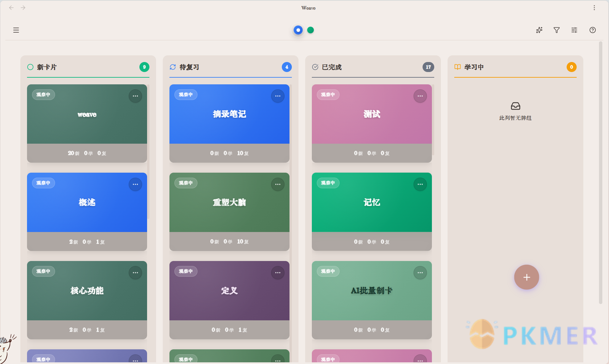
Task: Click the 观察中 badge on the 摘录笔记 deck
Action: point(186,95)
